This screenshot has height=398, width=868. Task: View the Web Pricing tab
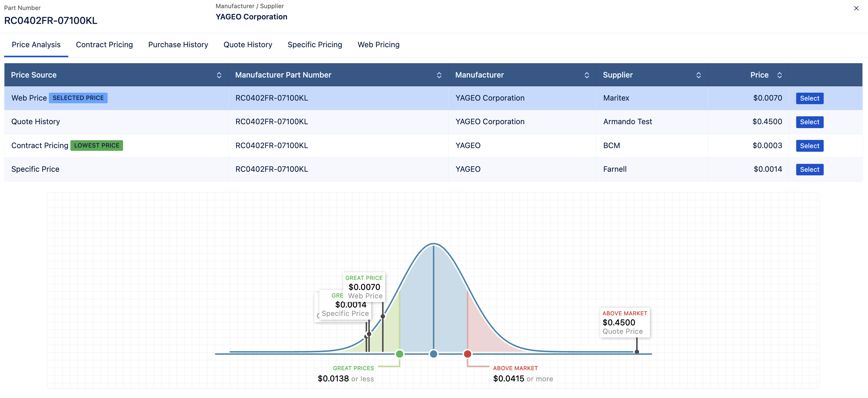click(x=378, y=45)
